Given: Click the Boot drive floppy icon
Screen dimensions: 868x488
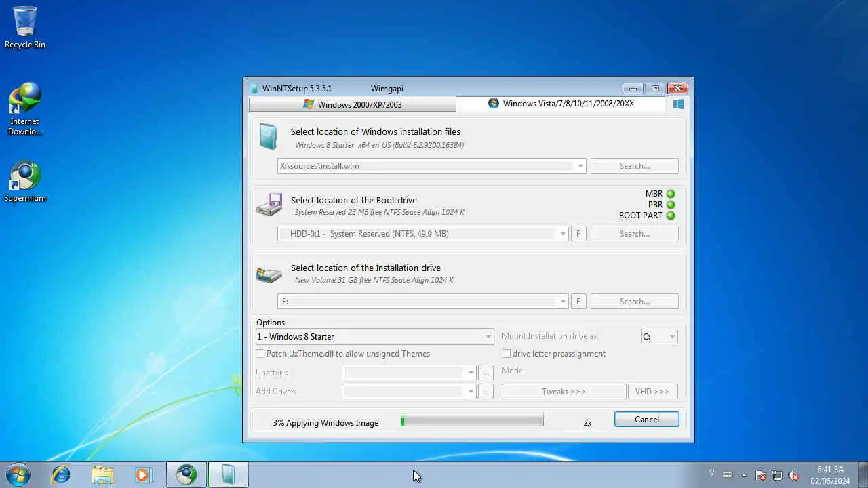Looking at the screenshot, I should [269, 205].
